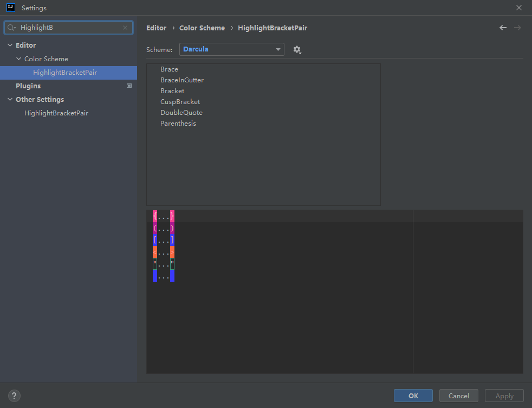Click the IntelliJ logo in the title bar

pos(10,8)
